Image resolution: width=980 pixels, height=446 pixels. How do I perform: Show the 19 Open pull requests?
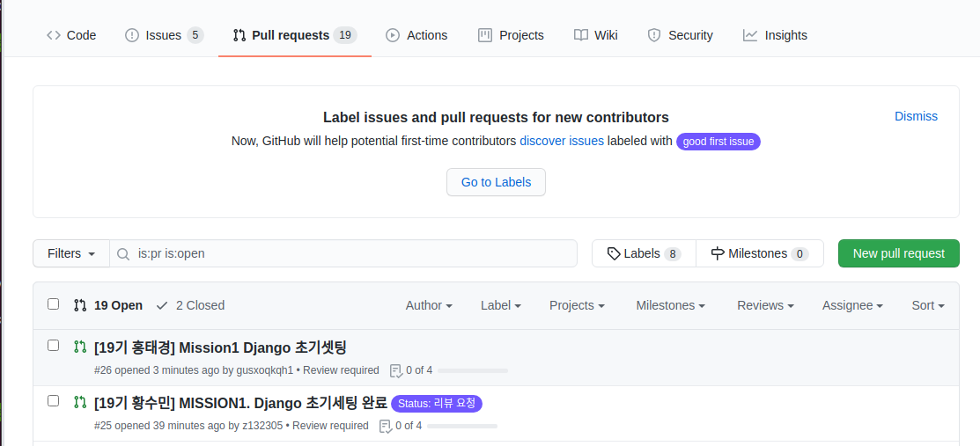(x=108, y=305)
